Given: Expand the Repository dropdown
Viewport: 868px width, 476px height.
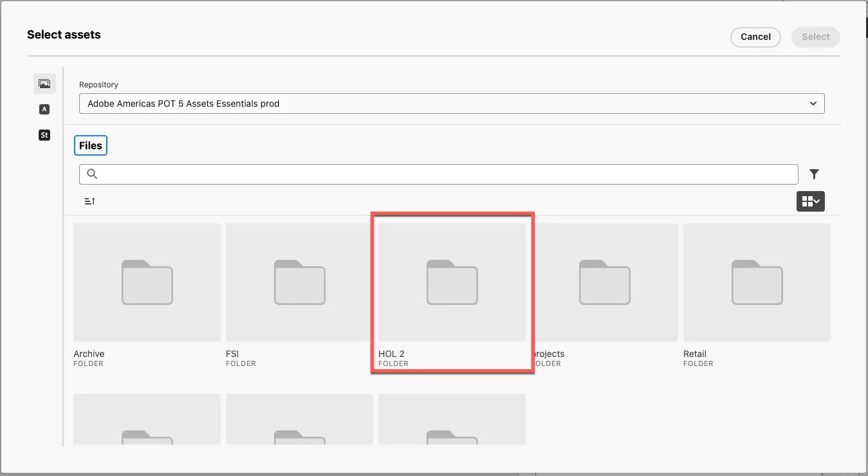Looking at the screenshot, I should pyautogui.click(x=452, y=104).
